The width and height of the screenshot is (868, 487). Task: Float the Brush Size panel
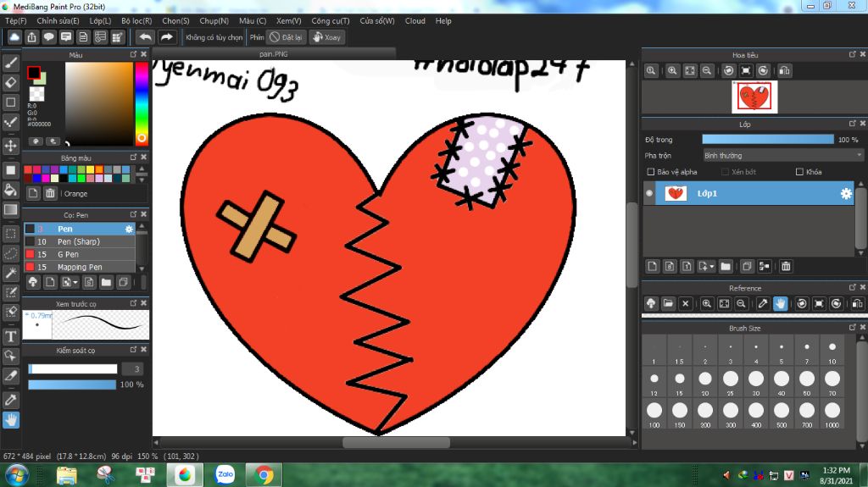pos(853,328)
